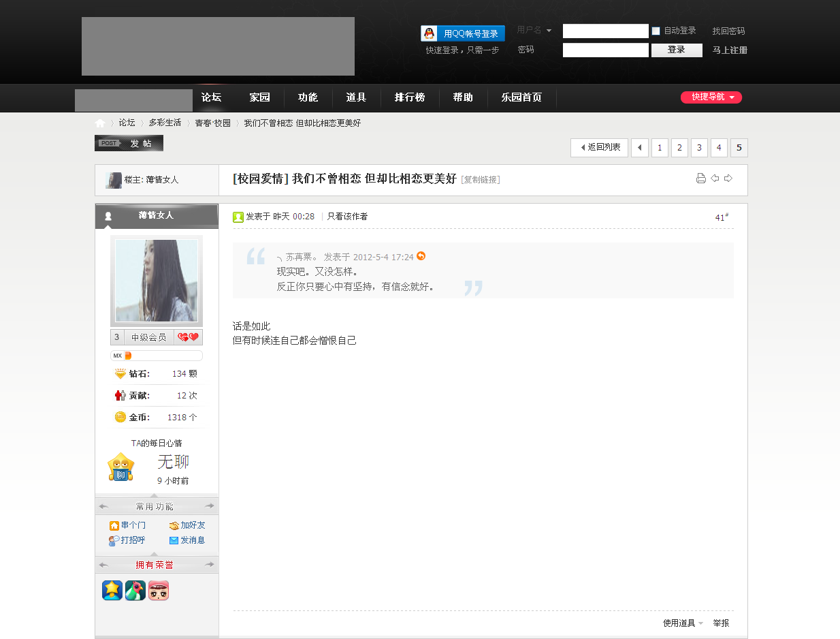The height and width of the screenshot is (639, 840).
Task: Go to page 1
Action: click(660, 147)
